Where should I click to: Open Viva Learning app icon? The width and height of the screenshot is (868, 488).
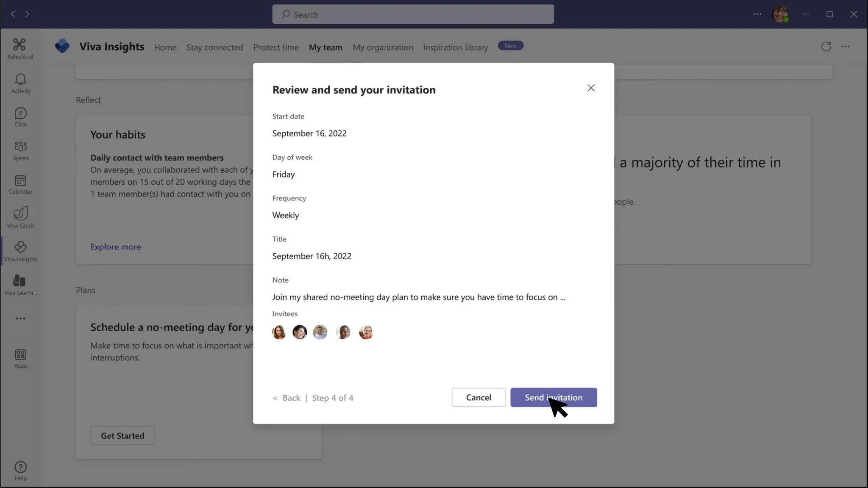tap(20, 284)
